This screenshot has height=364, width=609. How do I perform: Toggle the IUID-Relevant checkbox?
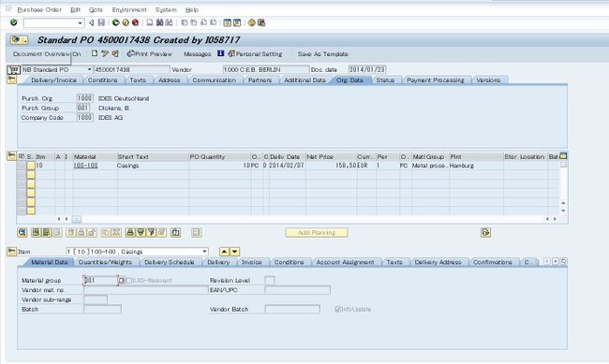129,280
